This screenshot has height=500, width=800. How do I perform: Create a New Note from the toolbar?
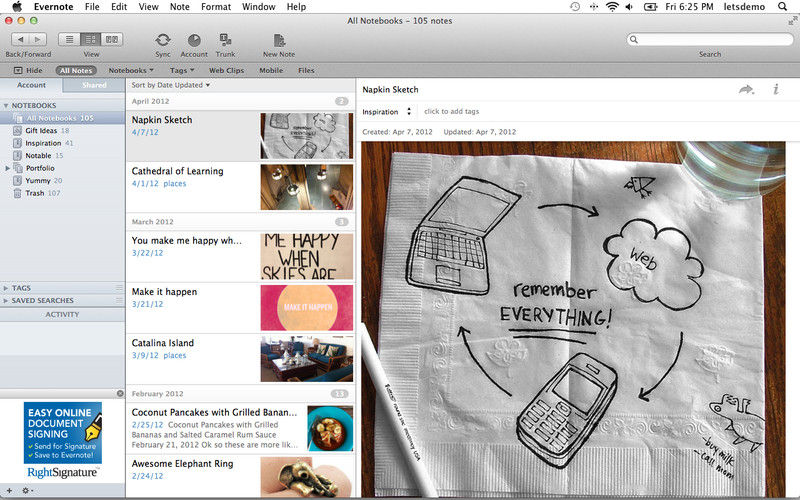pyautogui.click(x=279, y=40)
